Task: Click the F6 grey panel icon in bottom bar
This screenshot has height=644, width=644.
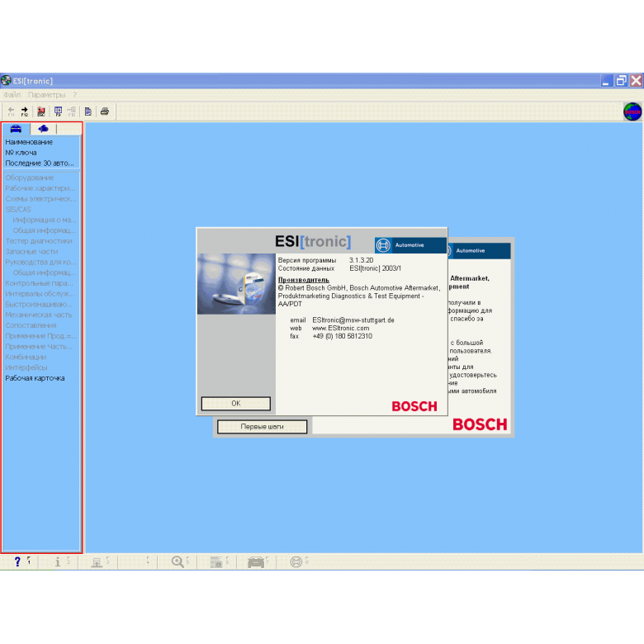Action: [216, 561]
